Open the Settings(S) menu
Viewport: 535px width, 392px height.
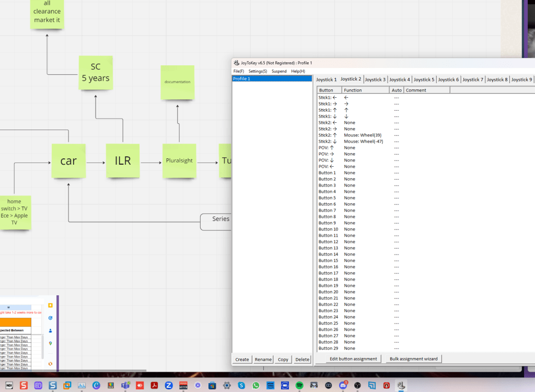coord(258,71)
